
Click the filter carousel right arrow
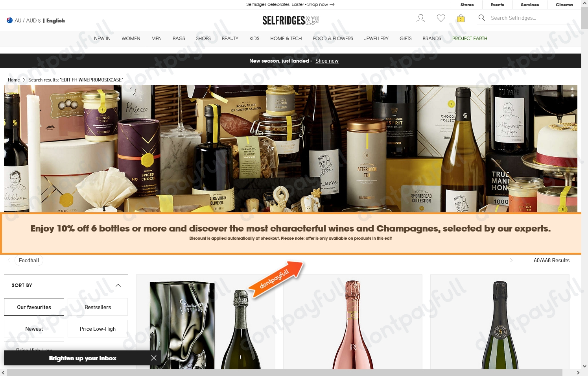pyautogui.click(x=511, y=260)
